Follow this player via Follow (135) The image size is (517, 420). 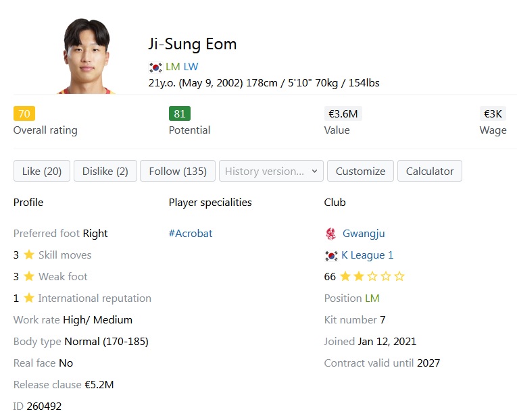coord(178,172)
